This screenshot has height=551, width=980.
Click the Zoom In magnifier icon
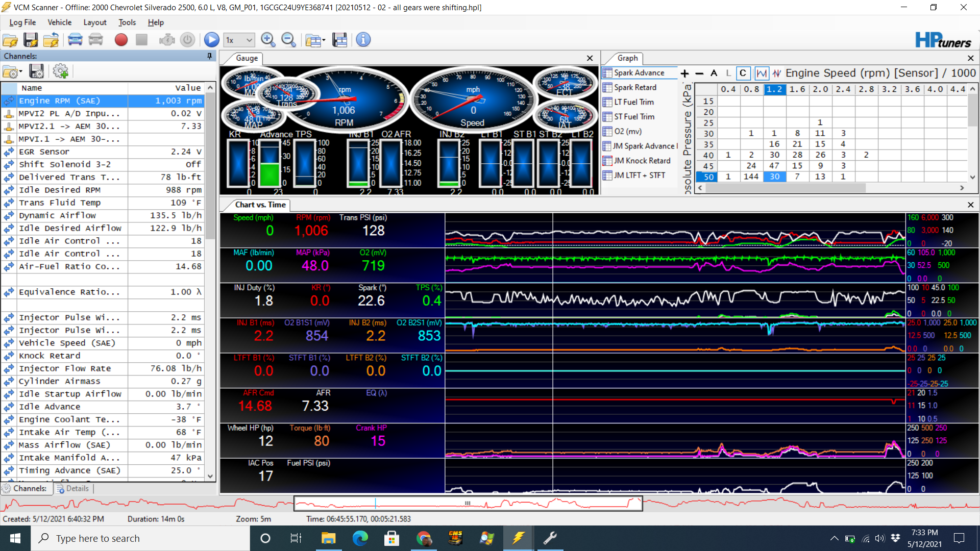click(x=268, y=40)
